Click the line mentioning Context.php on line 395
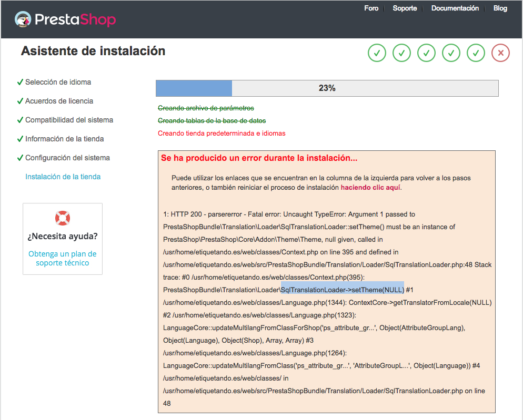The image size is (523, 420). tap(280, 252)
